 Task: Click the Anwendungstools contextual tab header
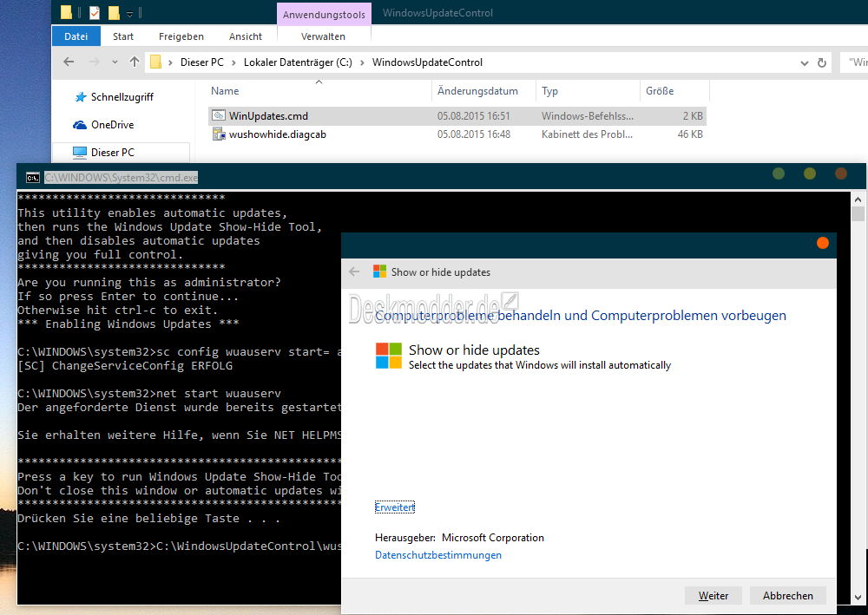pos(324,15)
